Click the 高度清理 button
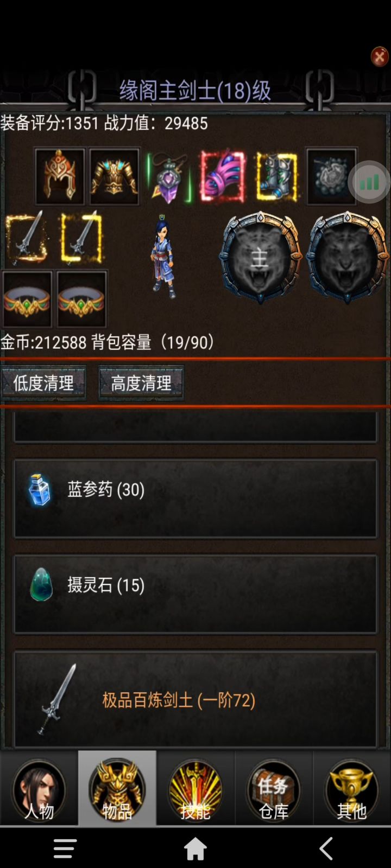 (x=141, y=383)
